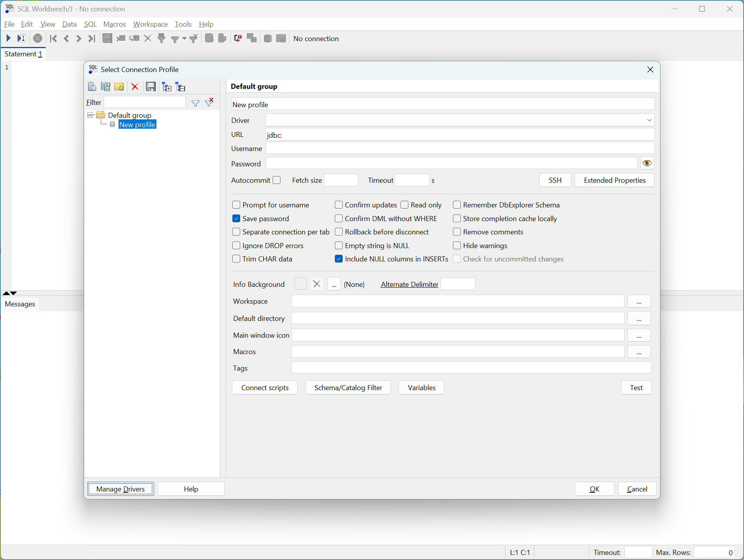This screenshot has height=560, width=744.
Task: Click the ignore errors warning icon
Action: (x=238, y=38)
